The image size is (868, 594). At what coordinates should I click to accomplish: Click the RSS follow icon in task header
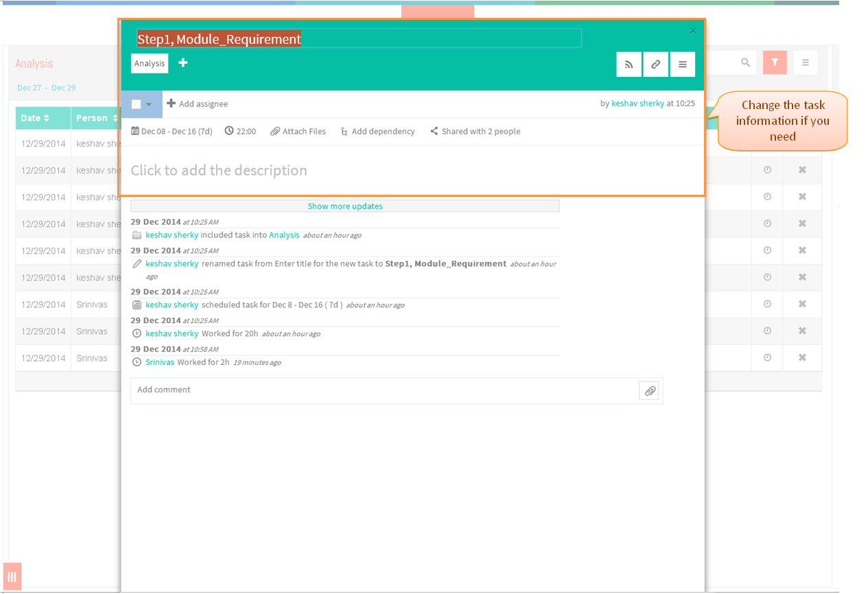click(629, 64)
